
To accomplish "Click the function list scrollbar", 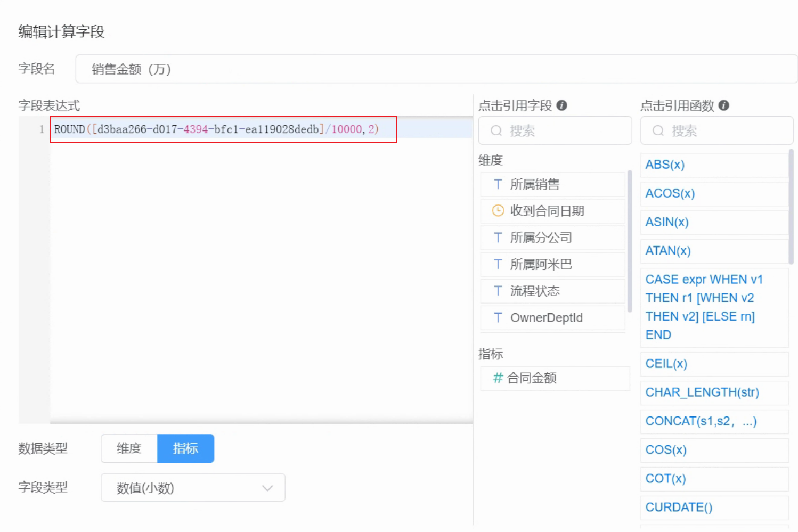I will coord(791,207).
